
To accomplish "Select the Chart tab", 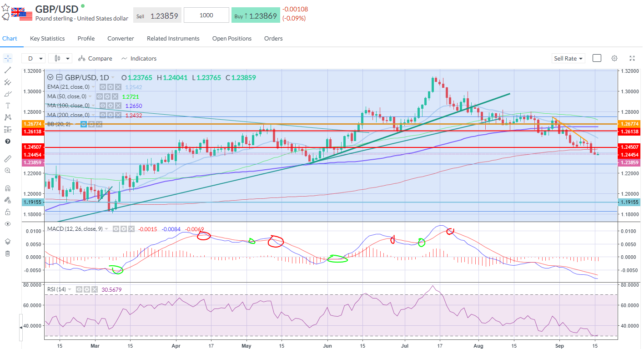I will [x=10, y=39].
